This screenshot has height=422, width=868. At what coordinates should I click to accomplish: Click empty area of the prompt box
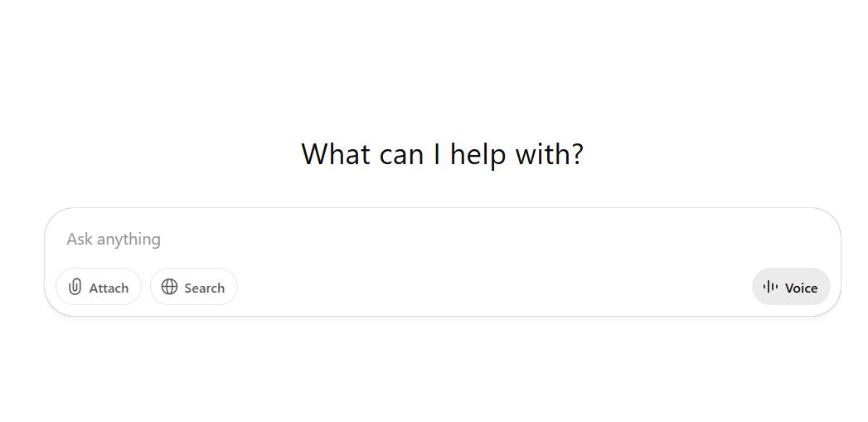coord(497,286)
